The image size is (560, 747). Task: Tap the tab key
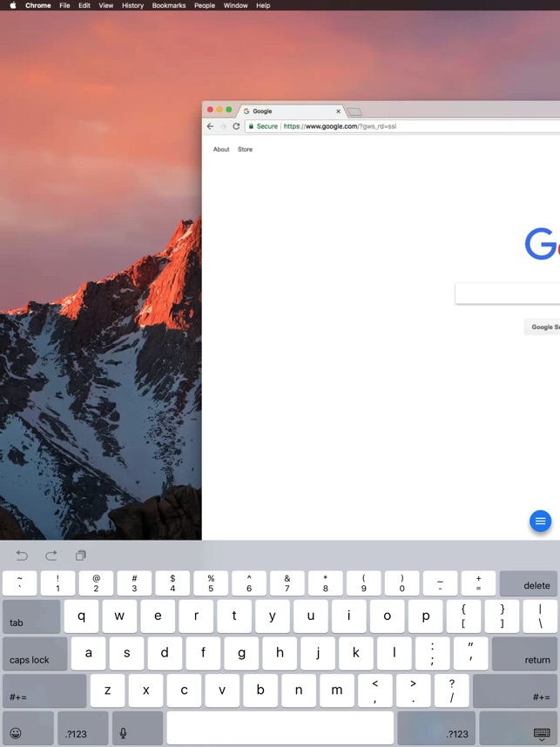[x=31, y=616]
